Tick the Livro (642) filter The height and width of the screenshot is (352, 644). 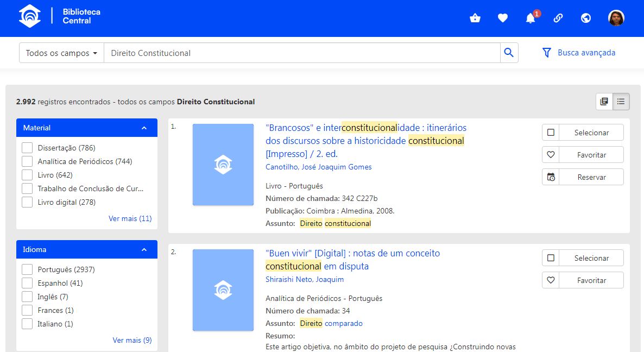point(27,175)
